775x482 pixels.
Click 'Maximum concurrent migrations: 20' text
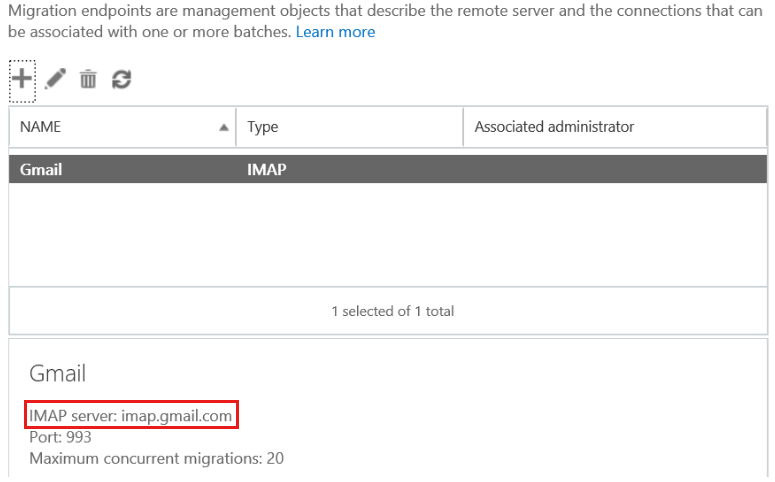(157, 458)
